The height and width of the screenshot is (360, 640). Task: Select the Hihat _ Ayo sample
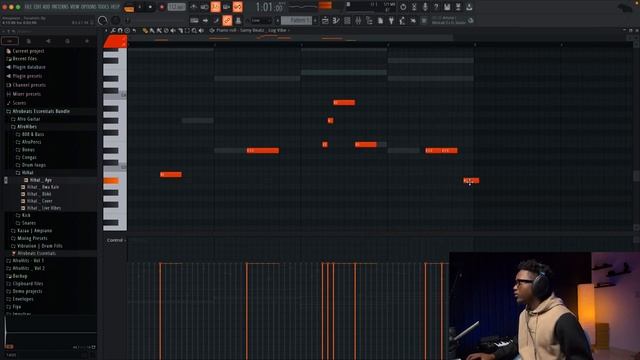tap(40, 180)
